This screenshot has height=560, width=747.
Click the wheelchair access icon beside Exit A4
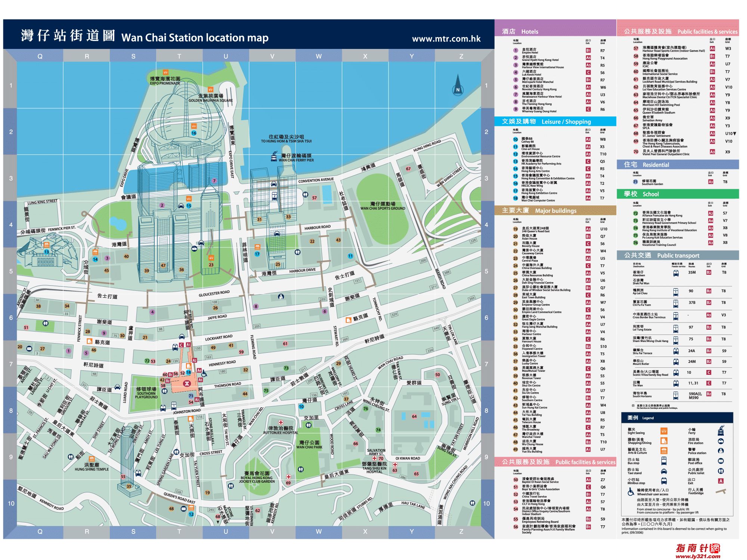(204, 373)
